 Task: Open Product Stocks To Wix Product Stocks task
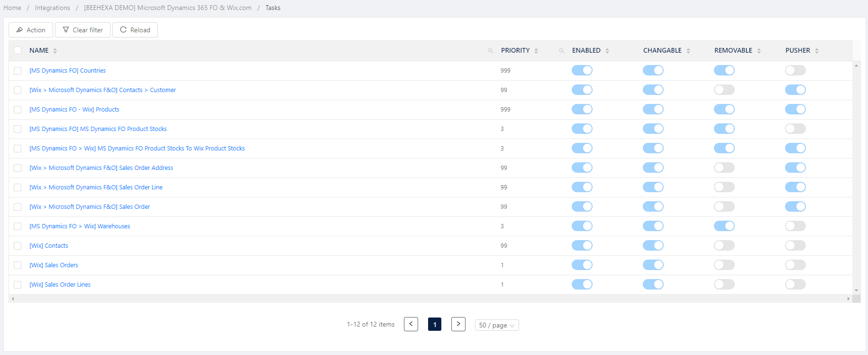point(137,149)
